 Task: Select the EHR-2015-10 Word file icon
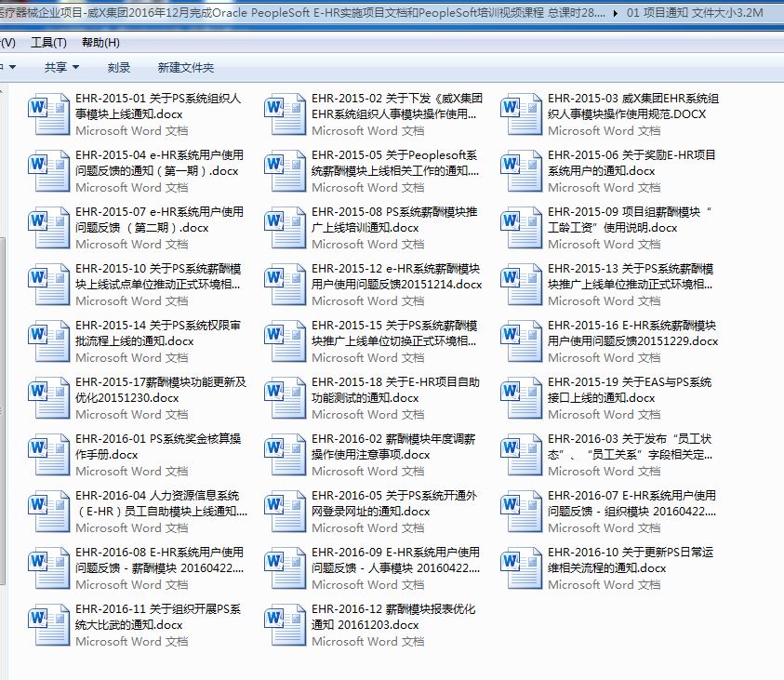48,285
